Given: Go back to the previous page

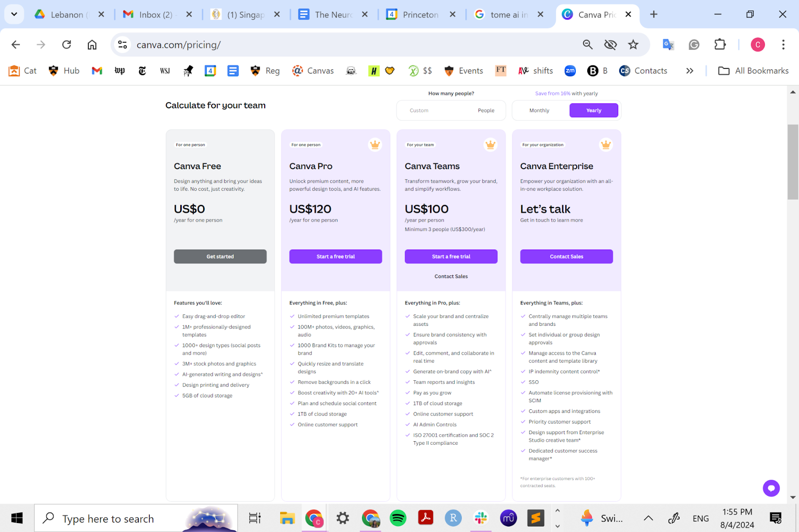Looking at the screenshot, I should 16,45.
